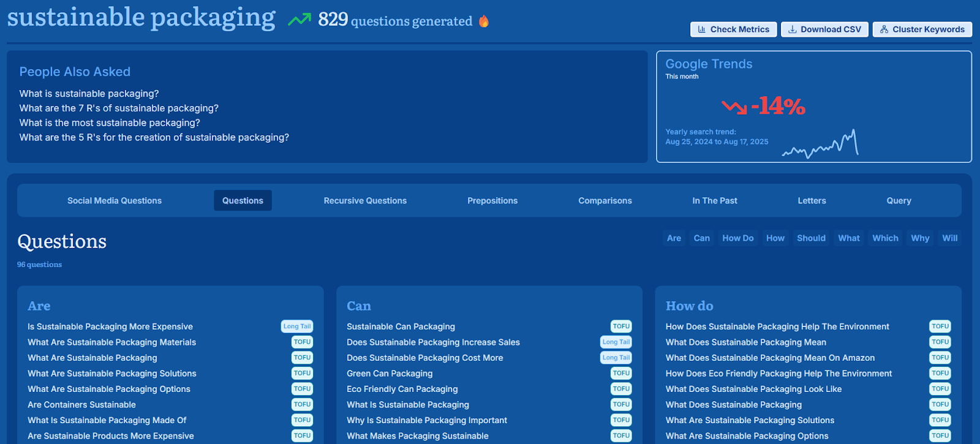
Task: Open the Recursive Questions tab
Action: coord(365,201)
